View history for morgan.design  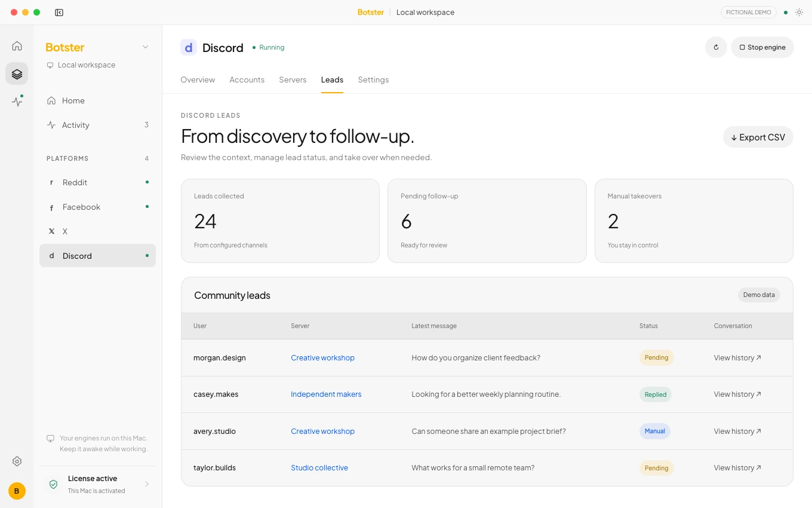point(737,358)
